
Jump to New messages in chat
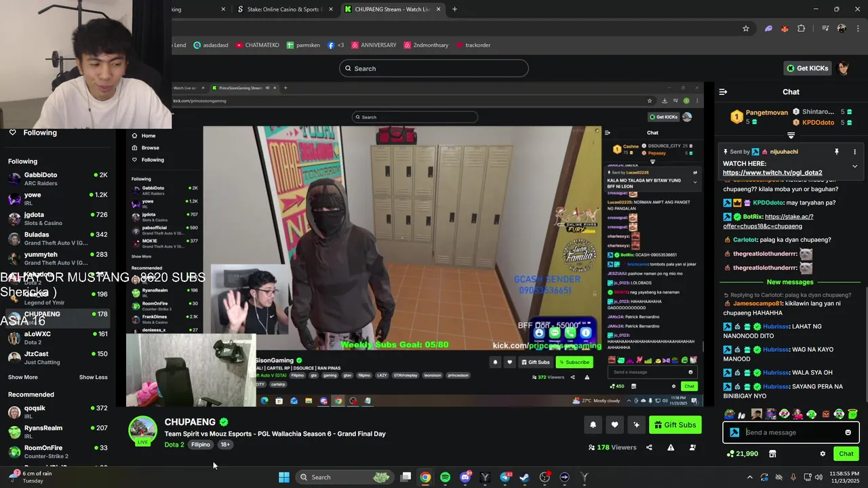[x=790, y=282]
